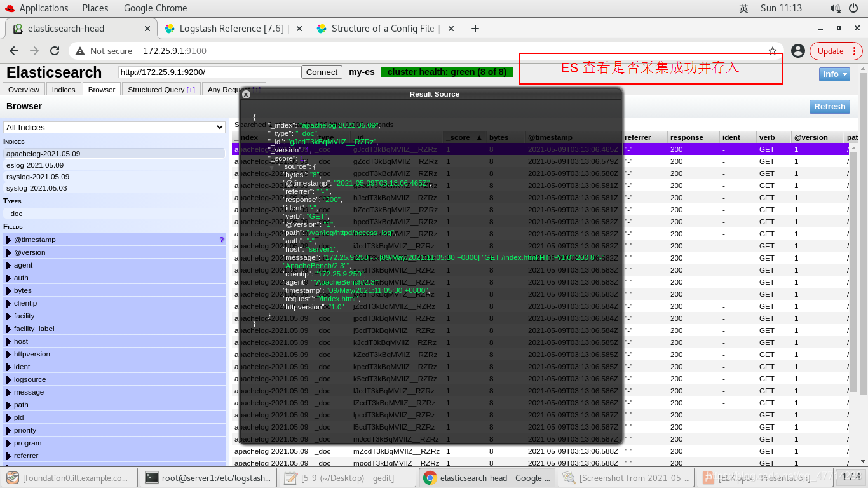The image size is (868, 488).
Task: Open the gedit 5-9 taskbar item
Action: click(348, 478)
